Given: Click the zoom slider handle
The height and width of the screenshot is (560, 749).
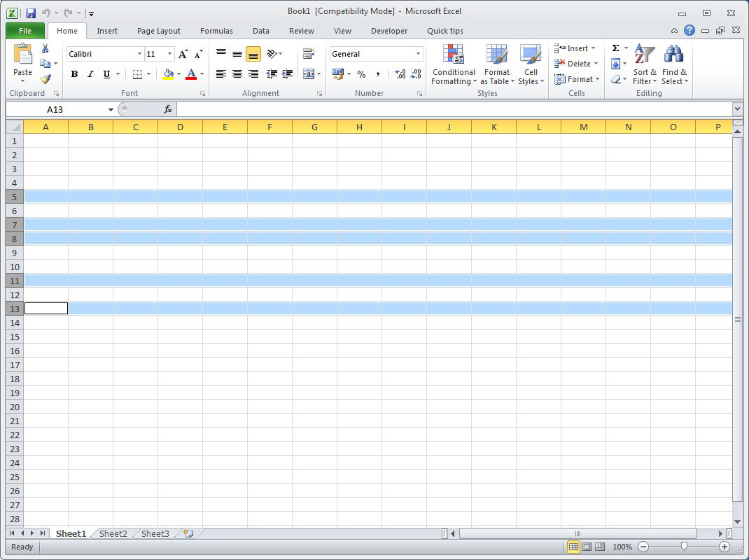Looking at the screenshot, I should [x=684, y=547].
